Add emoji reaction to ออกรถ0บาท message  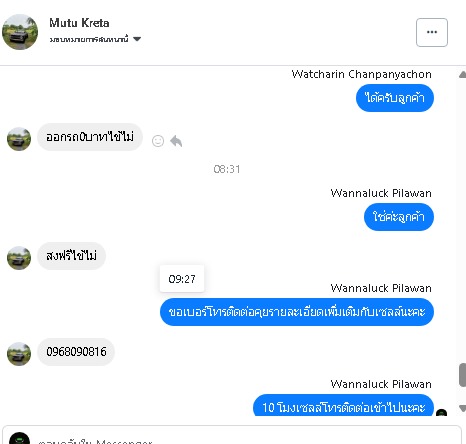tap(158, 141)
